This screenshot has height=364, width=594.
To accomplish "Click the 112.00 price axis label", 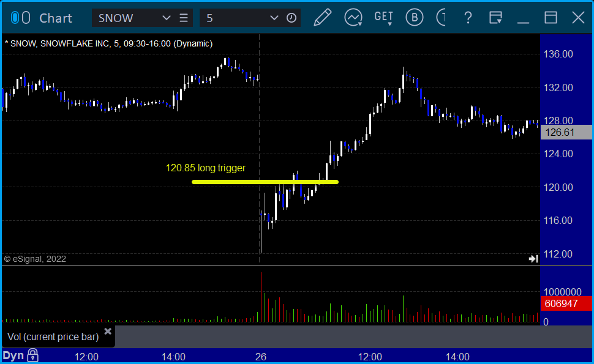I will click(558, 254).
